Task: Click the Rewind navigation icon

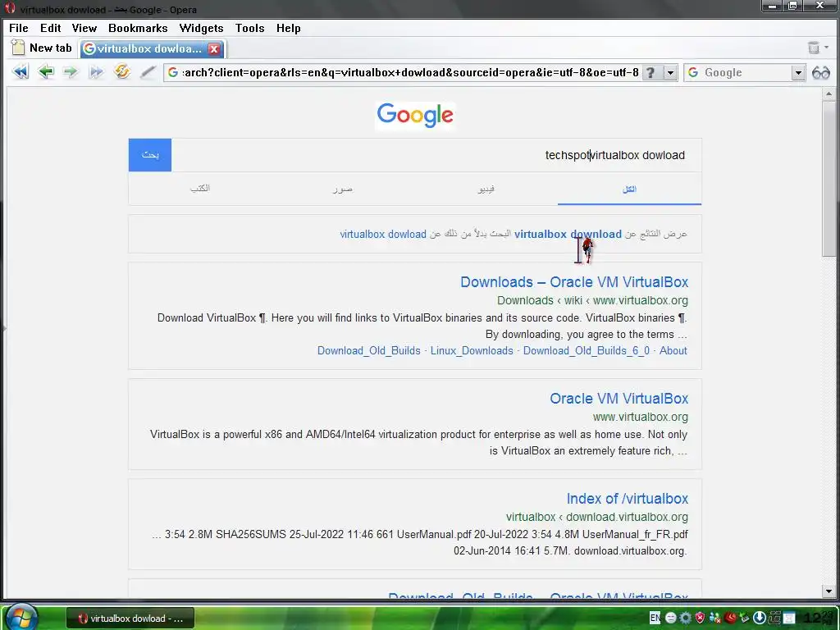Action: pos(21,72)
